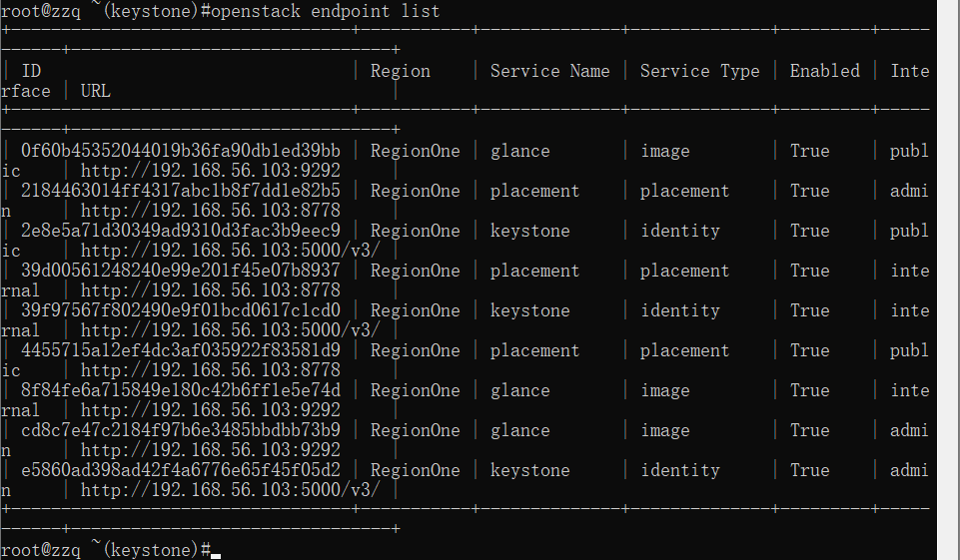This screenshot has height=560, width=960.
Task: Click 'identity' type in the e5860ad3 row
Action: [x=680, y=470]
